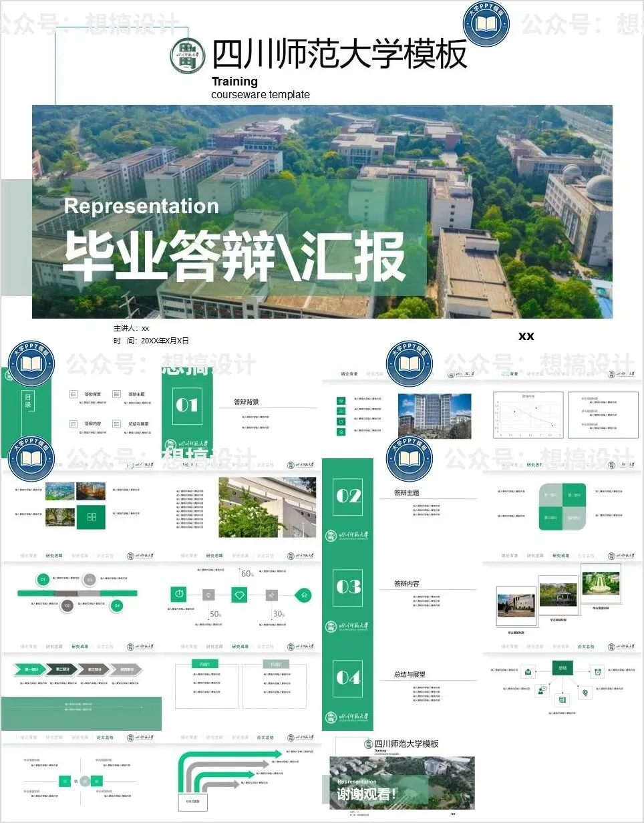This screenshot has height=823, width=644.
Task: Click the 答辩背景 heading beside 01
Action: [x=247, y=402]
